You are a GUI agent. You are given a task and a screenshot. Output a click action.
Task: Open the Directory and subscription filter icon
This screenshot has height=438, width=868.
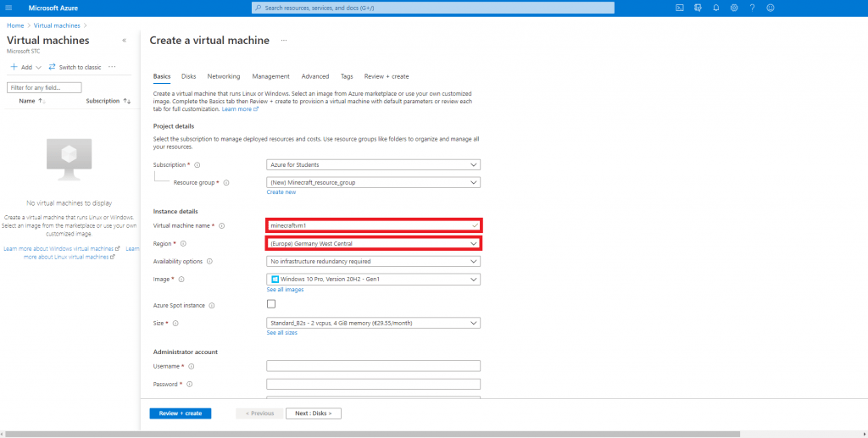tap(698, 8)
